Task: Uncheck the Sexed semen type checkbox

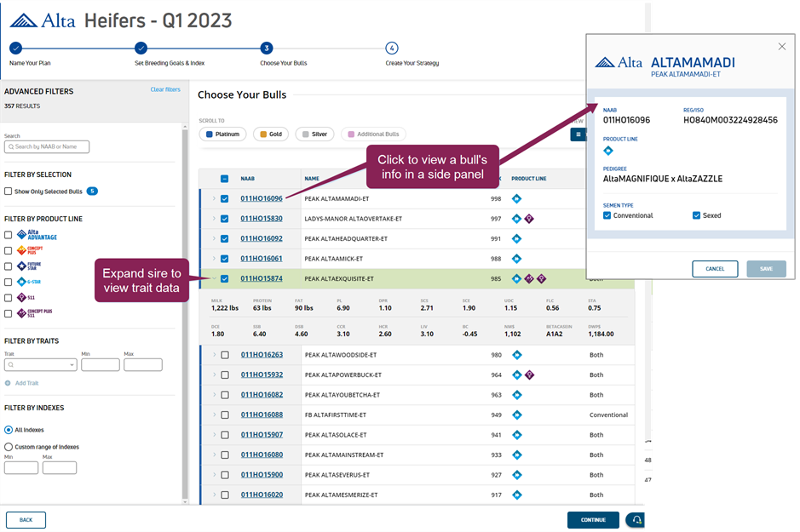Action: [696, 215]
